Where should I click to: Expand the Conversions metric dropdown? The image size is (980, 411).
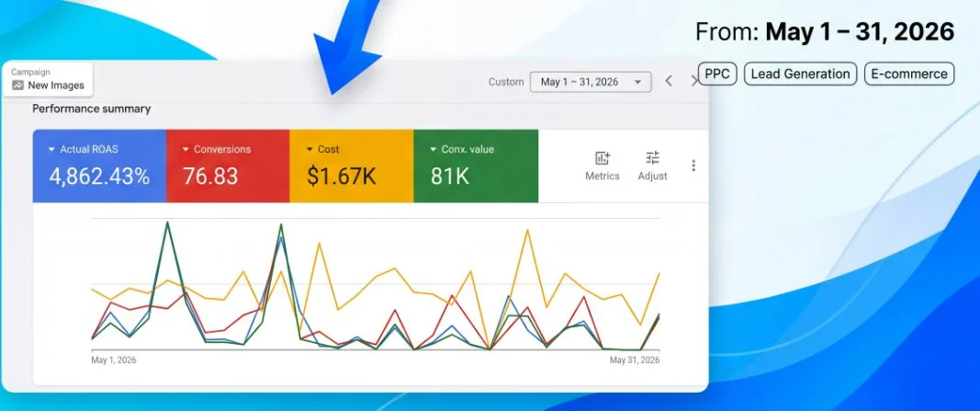tap(186, 150)
